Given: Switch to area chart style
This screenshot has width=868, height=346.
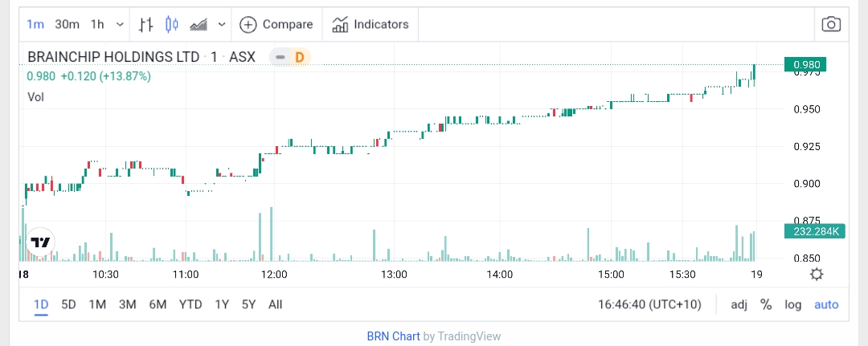Looking at the screenshot, I should [199, 24].
